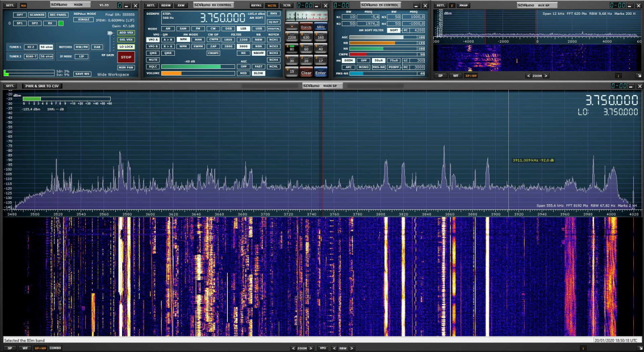Screen dimensions: 644x352
Task: Click the resize arrow icon in AUX SP
Action: click(x=639, y=76)
